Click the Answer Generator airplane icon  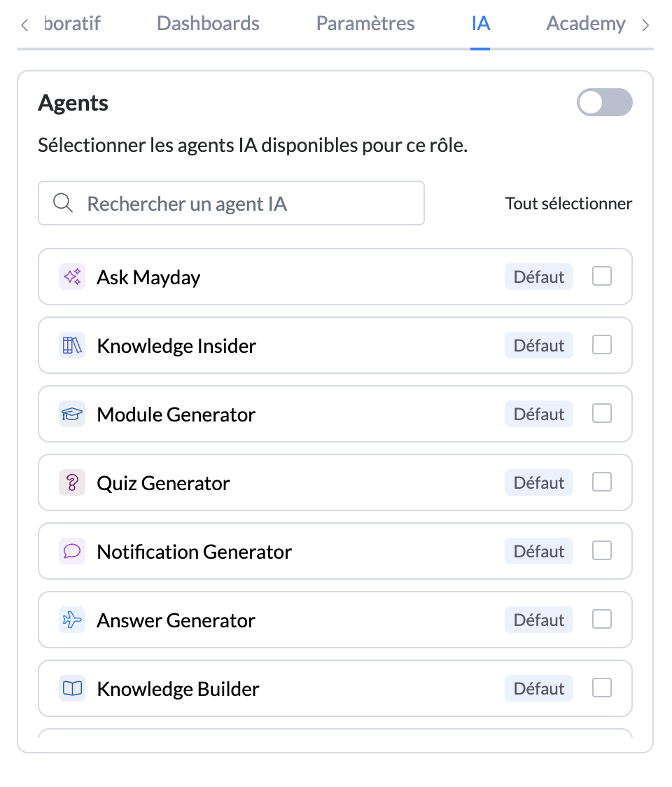point(72,620)
